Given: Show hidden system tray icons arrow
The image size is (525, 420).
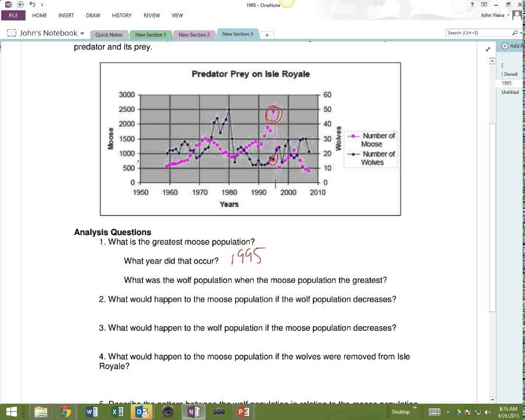Looking at the screenshot, I should (x=447, y=412).
